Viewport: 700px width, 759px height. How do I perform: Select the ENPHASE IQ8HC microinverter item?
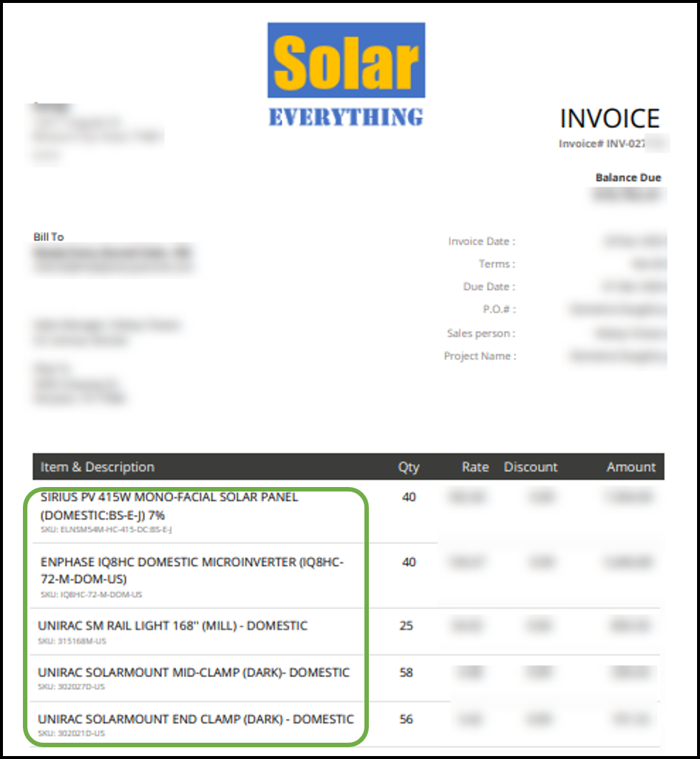pyautogui.click(x=191, y=571)
